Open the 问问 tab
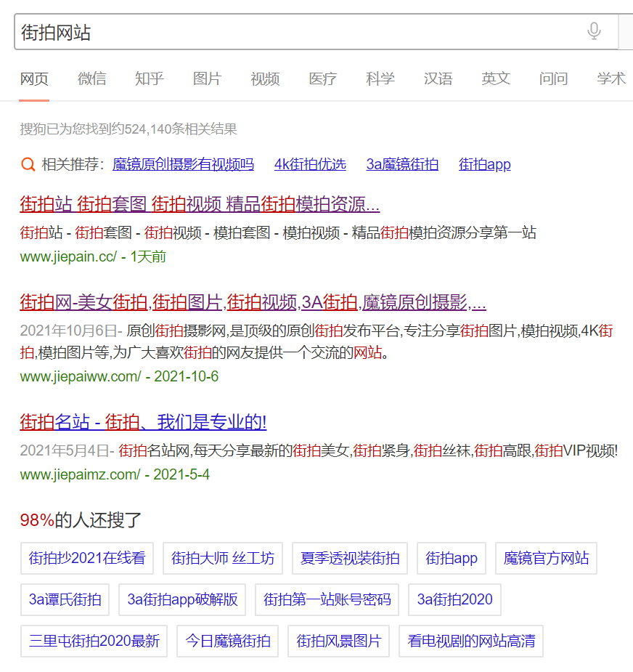Viewport: 633px width, 672px height. (554, 79)
